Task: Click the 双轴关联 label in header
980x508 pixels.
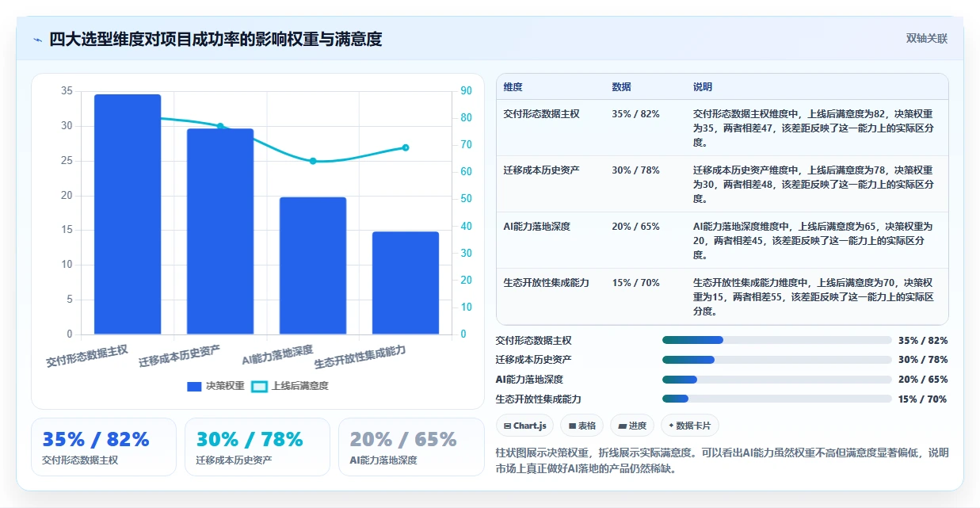Action: pos(927,39)
